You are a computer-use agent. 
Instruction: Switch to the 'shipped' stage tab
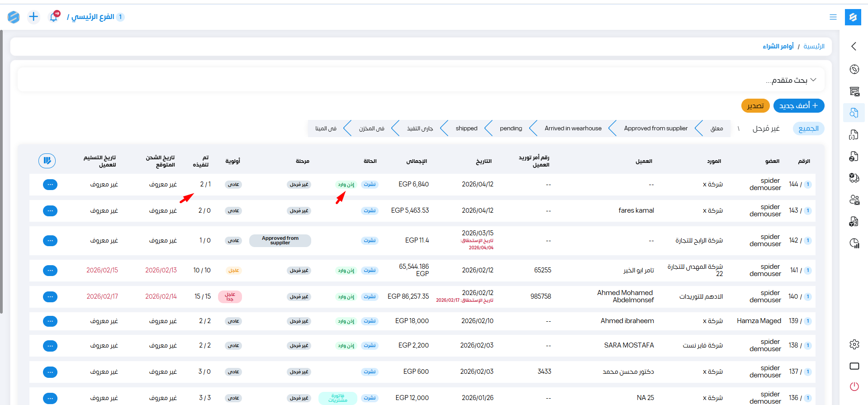(466, 129)
